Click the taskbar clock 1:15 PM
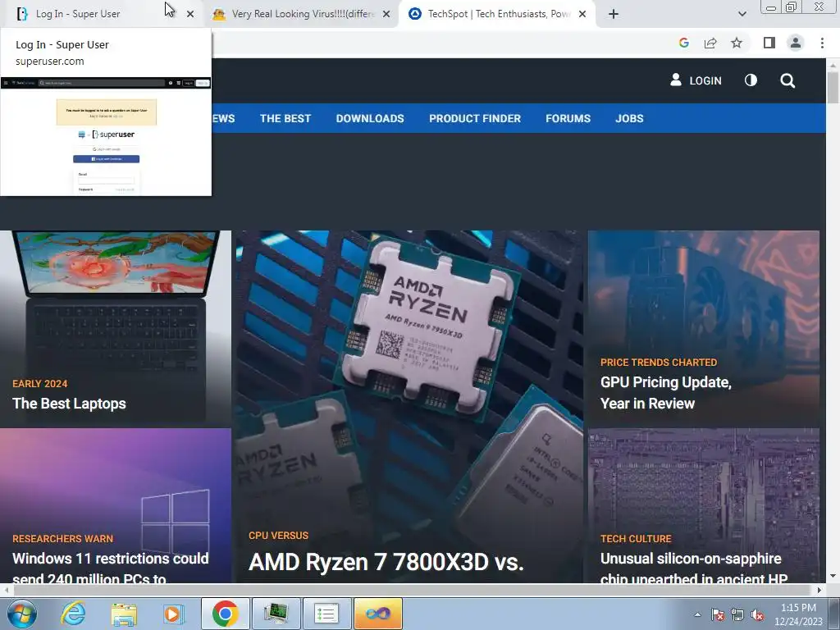Screen dimensions: 840x630 [798, 614]
